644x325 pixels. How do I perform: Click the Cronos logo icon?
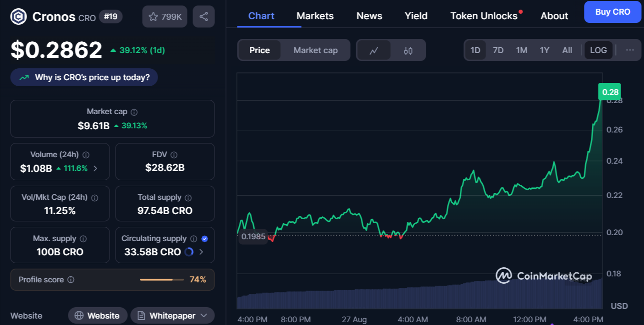click(19, 17)
